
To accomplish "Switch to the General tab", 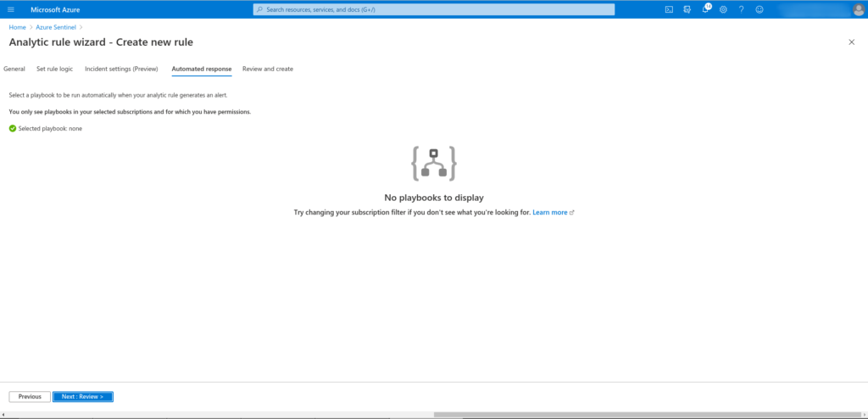I will (14, 69).
